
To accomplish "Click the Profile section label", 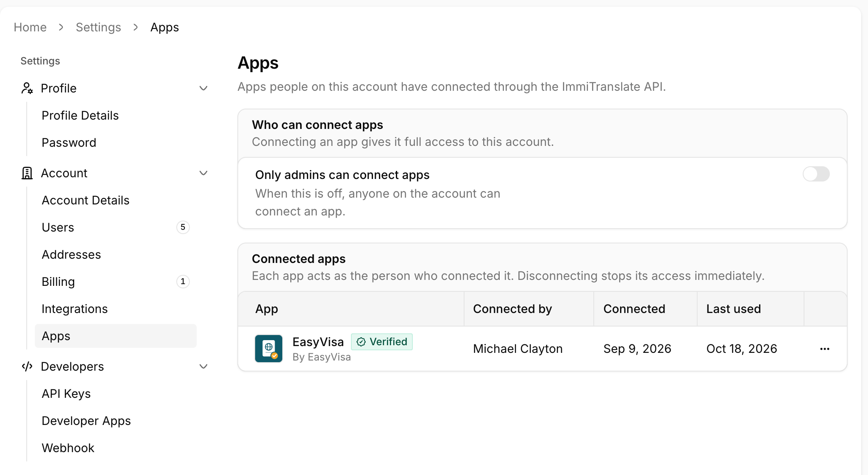I will (58, 88).
